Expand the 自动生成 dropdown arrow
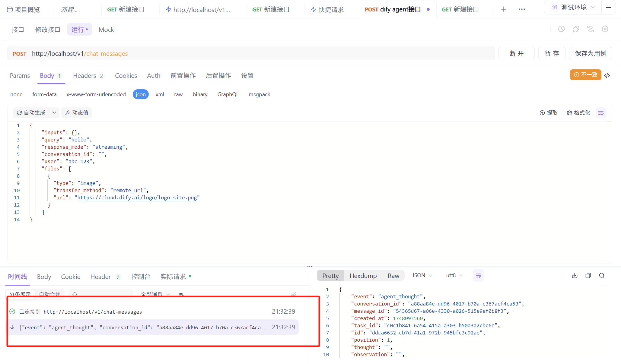The height and width of the screenshot is (364, 621). [54, 113]
